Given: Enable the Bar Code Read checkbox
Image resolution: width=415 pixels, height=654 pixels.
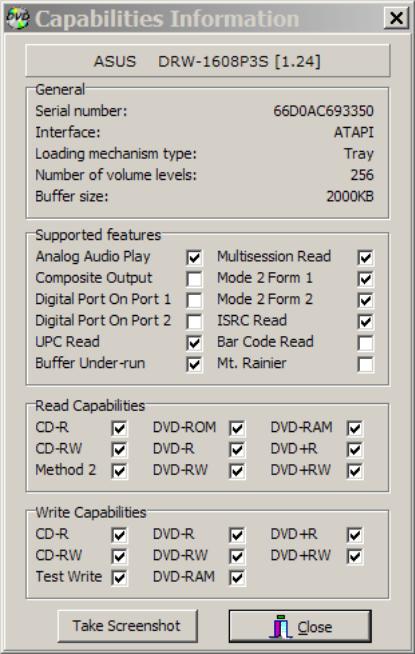Looking at the screenshot, I should [x=365, y=343].
